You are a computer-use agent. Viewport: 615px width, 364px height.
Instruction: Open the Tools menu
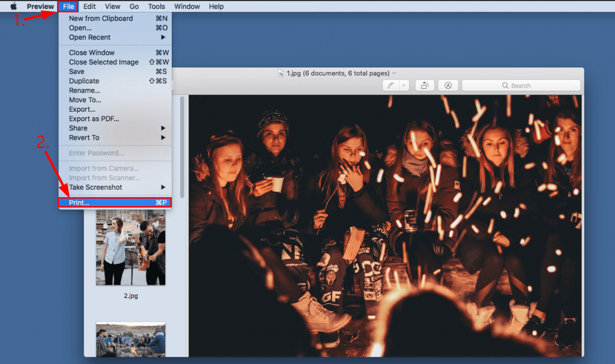point(157,6)
